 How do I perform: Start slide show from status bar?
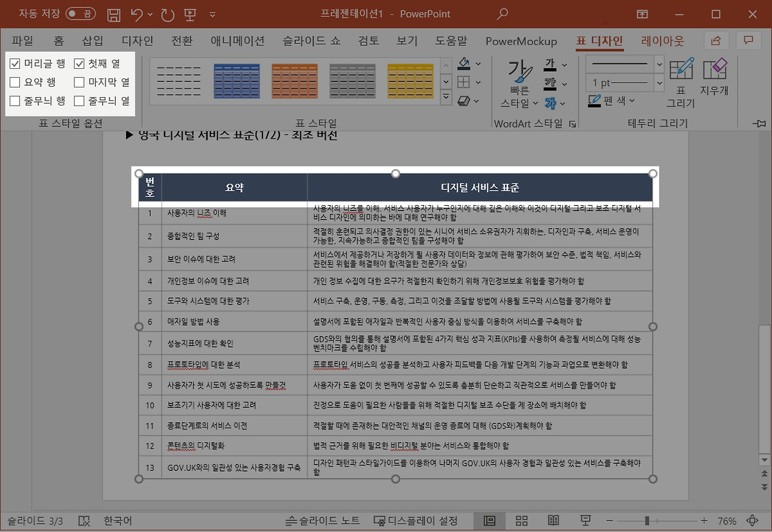click(x=584, y=521)
